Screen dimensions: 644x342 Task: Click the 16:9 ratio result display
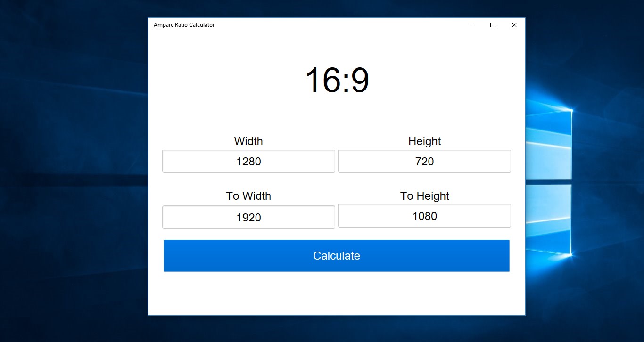click(x=336, y=80)
